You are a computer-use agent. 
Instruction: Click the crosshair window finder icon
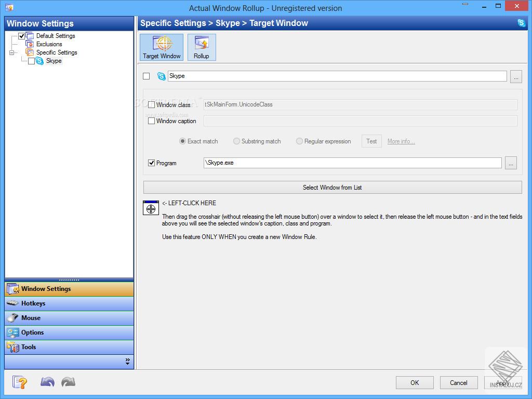click(x=151, y=208)
